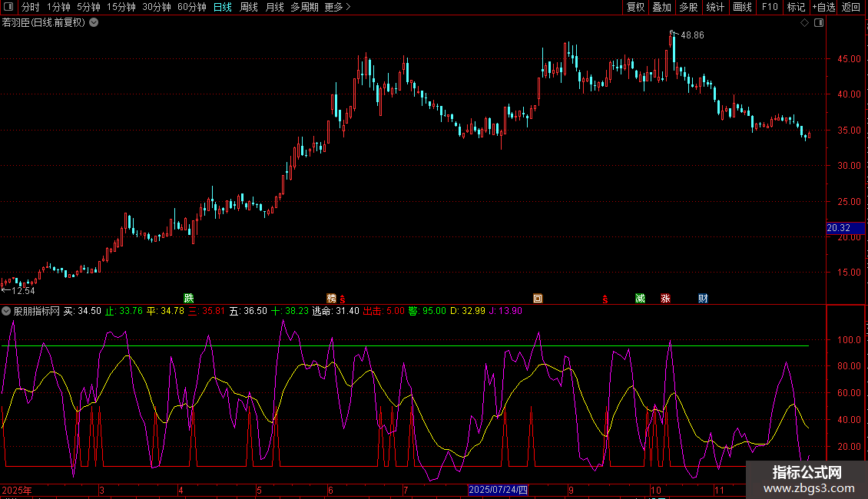Click the panel layout icon at top-right
The image size is (868, 499).
coord(818,23)
